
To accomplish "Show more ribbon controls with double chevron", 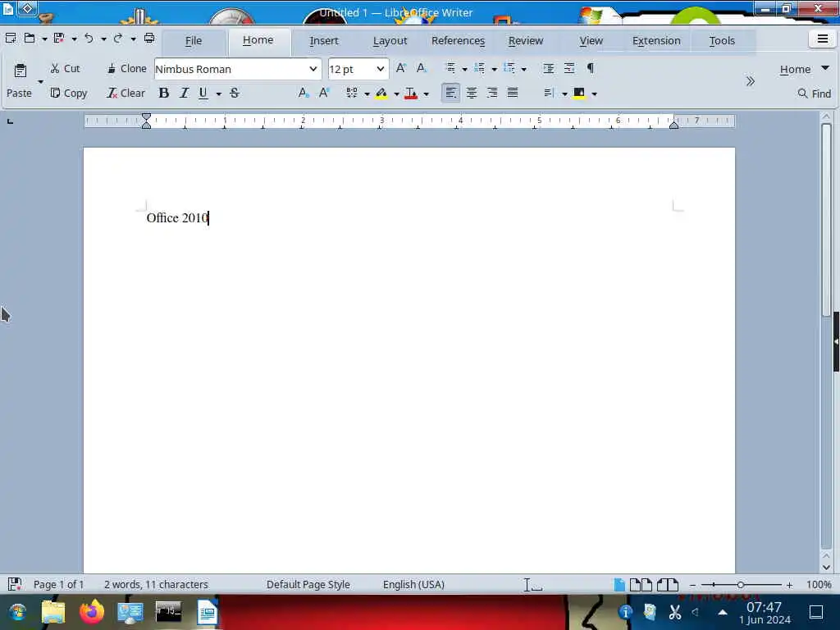I will (750, 81).
